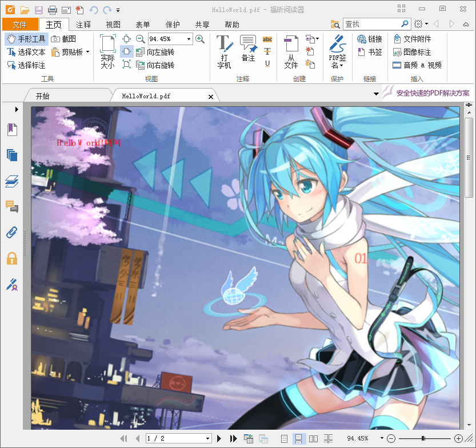476x448 pixels.
Task: Rotate view left (向左旋转)
Action: 155,52
